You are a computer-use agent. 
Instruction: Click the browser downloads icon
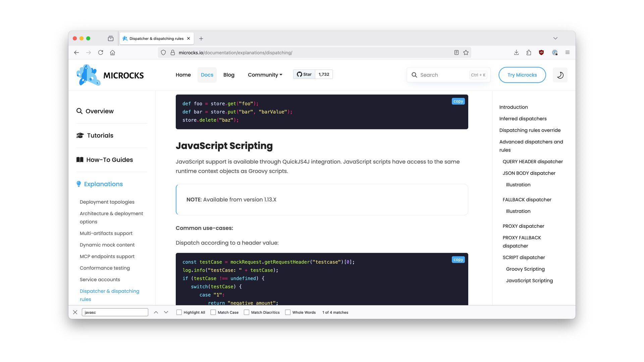point(516,53)
